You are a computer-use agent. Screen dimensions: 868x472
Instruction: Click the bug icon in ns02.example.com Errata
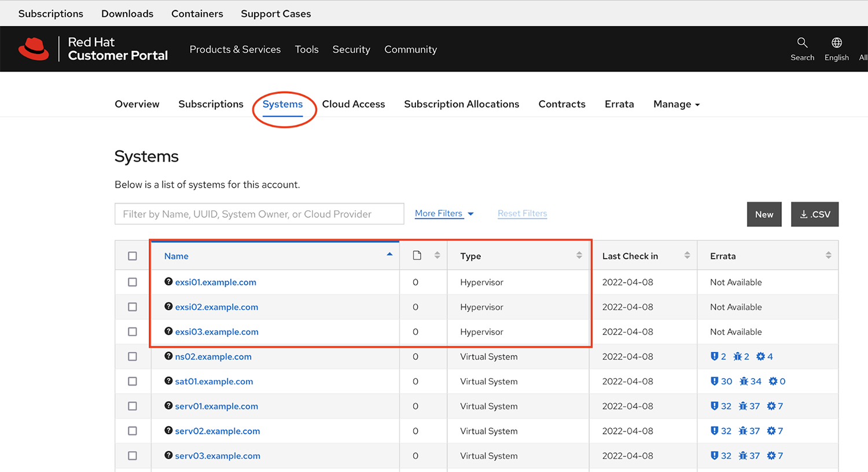pos(736,356)
